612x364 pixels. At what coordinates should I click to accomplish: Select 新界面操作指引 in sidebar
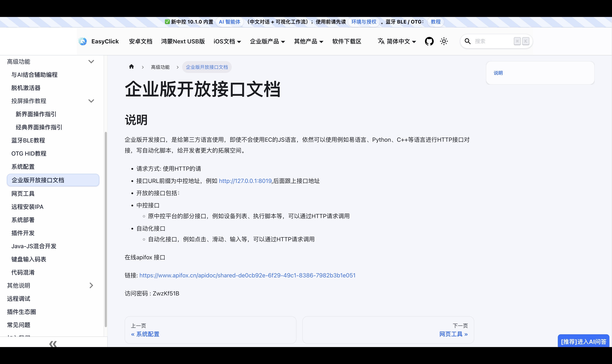(36, 114)
